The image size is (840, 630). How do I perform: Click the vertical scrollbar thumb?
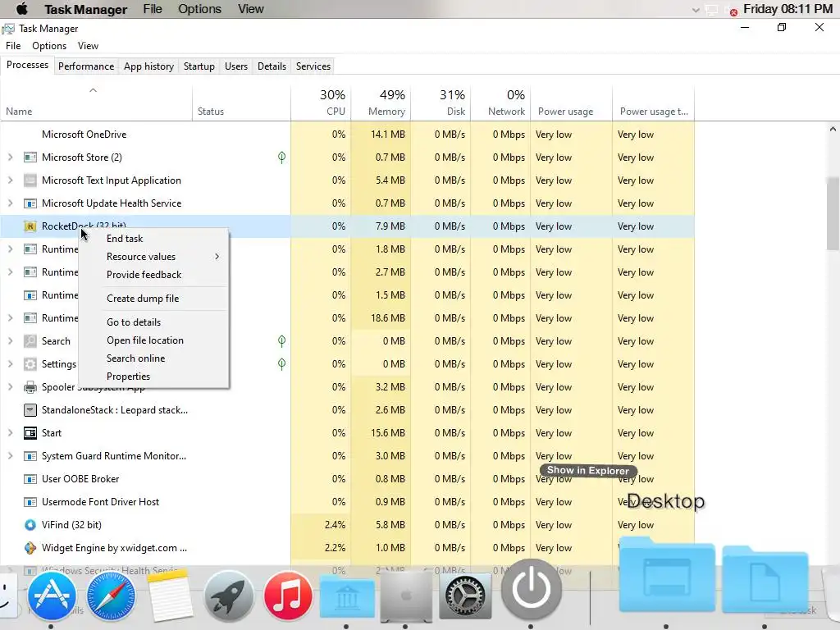[x=833, y=214]
